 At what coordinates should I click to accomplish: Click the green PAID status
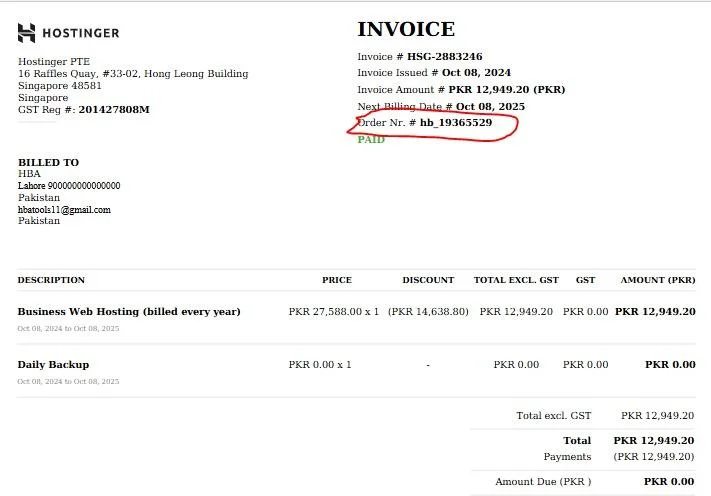[x=371, y=140]
